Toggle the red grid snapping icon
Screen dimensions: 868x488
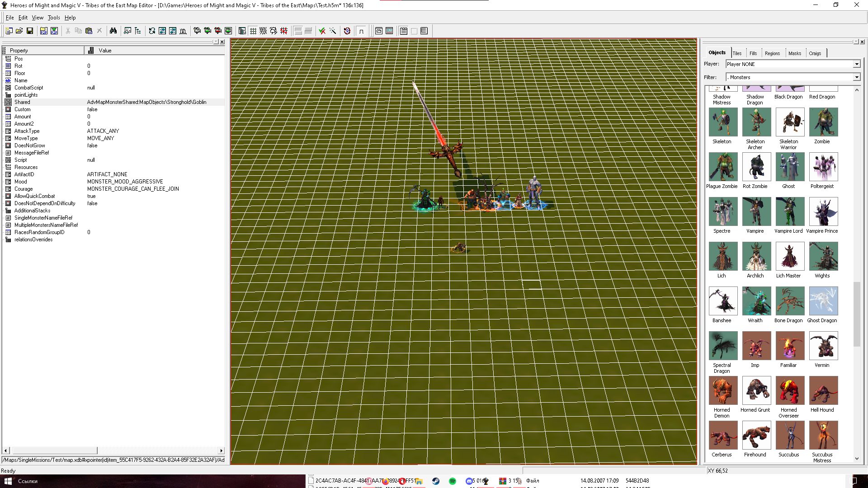click(284, 31)
